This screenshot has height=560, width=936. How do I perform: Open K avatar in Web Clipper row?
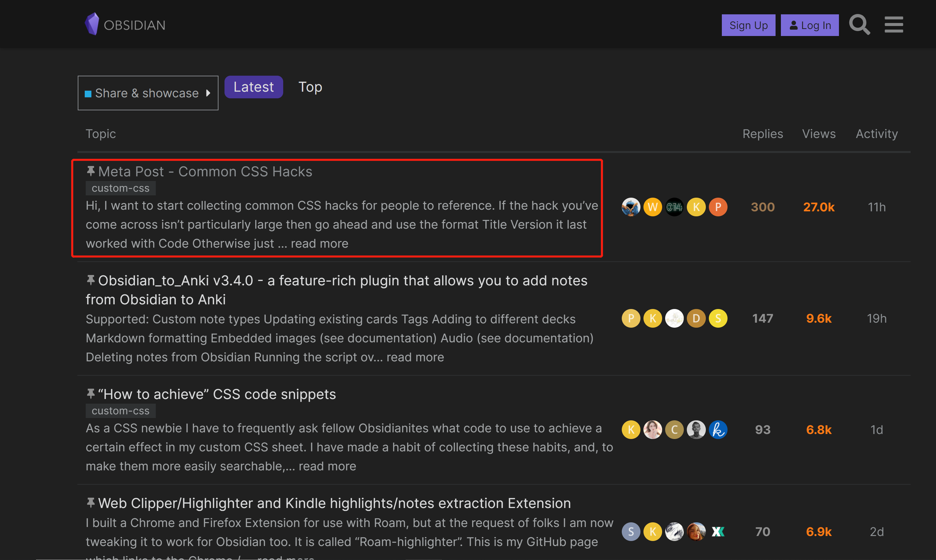tap(652, 532)
